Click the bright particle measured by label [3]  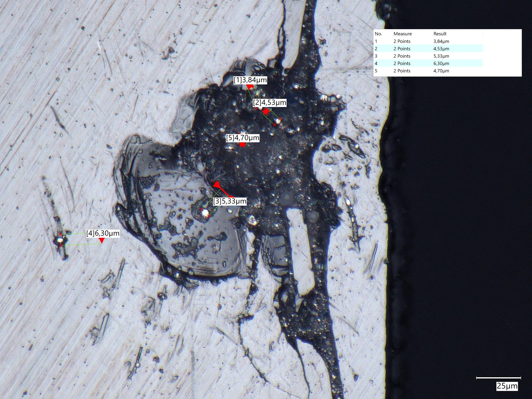205,213
